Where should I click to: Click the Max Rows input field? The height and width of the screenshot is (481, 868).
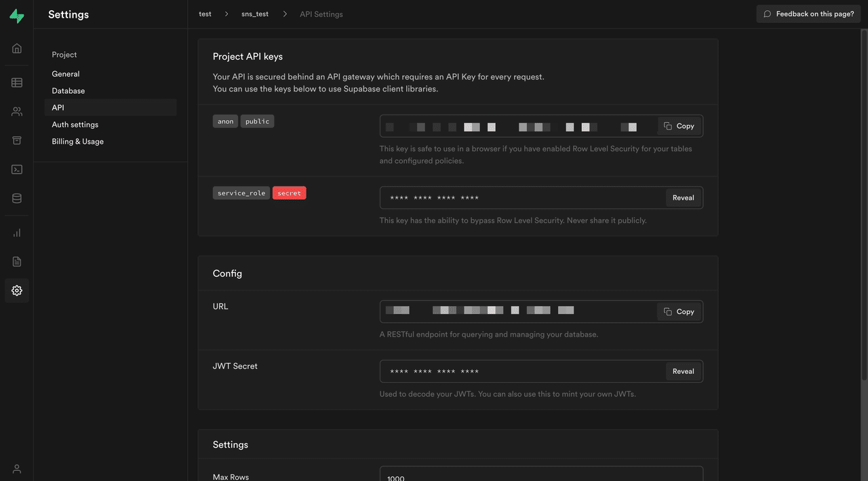[540, 475]
